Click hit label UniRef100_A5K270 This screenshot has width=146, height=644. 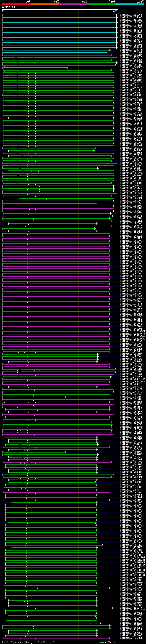(x=131, y=389)
